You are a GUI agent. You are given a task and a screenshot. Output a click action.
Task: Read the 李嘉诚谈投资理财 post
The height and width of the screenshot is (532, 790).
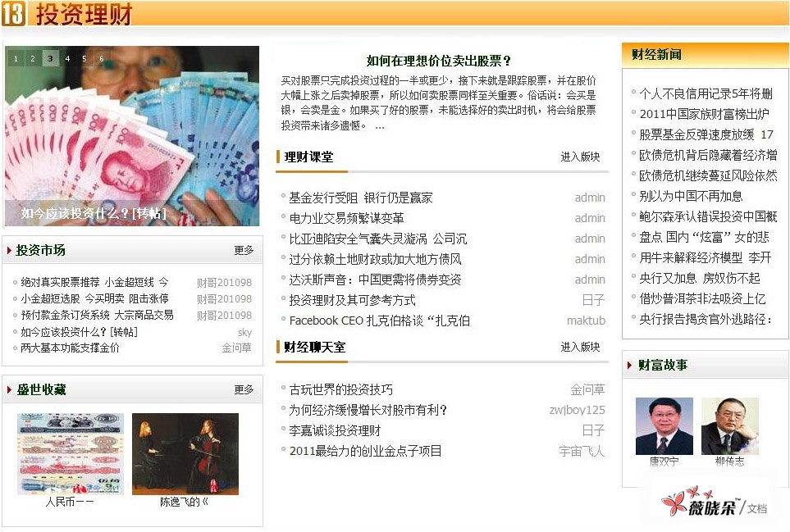335,430
